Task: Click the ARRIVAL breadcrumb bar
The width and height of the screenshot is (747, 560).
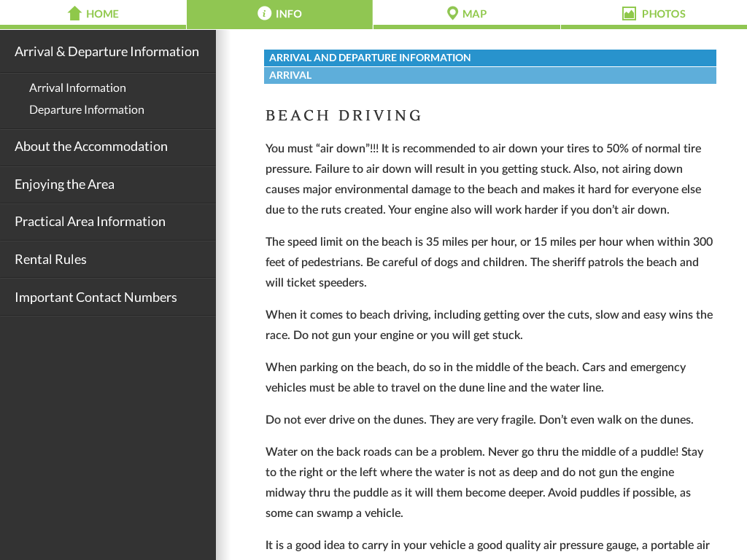Action: 489,75
